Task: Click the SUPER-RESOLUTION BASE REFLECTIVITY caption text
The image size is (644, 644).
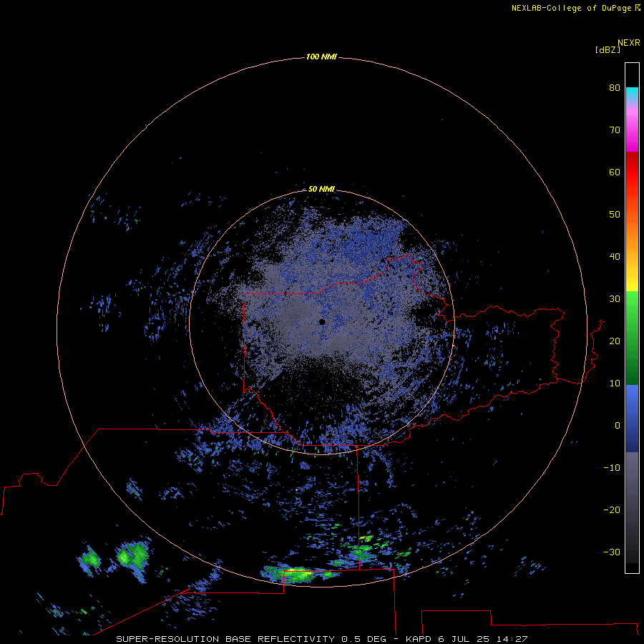Action: click(x=225, y=639)
